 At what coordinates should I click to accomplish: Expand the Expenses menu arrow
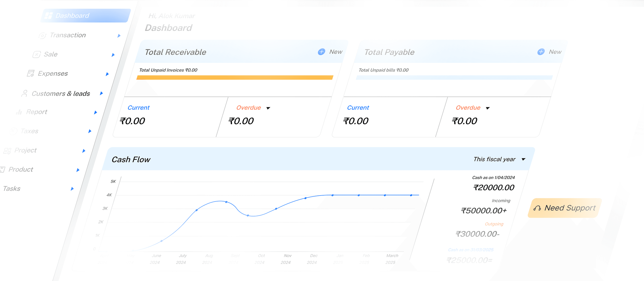(x=107, y=74)
